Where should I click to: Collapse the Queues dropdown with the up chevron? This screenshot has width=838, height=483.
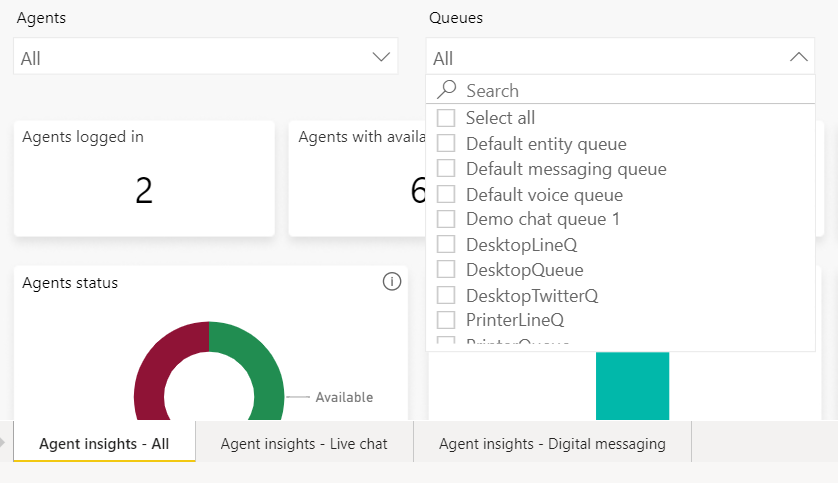coord(798,57)
